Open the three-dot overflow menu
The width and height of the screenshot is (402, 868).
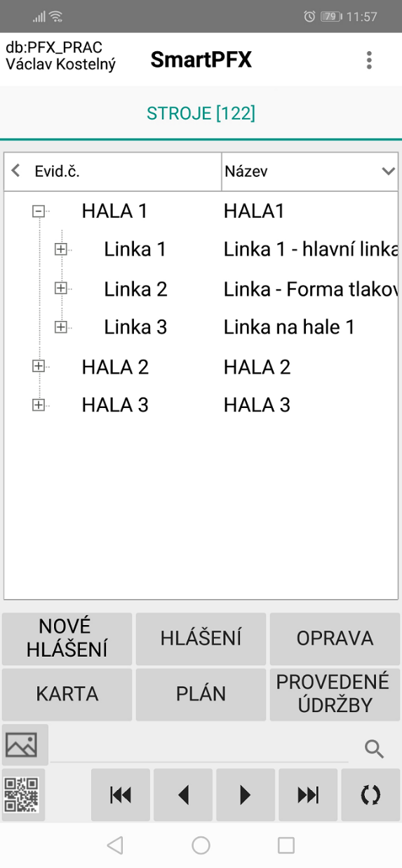pos(369,60)
